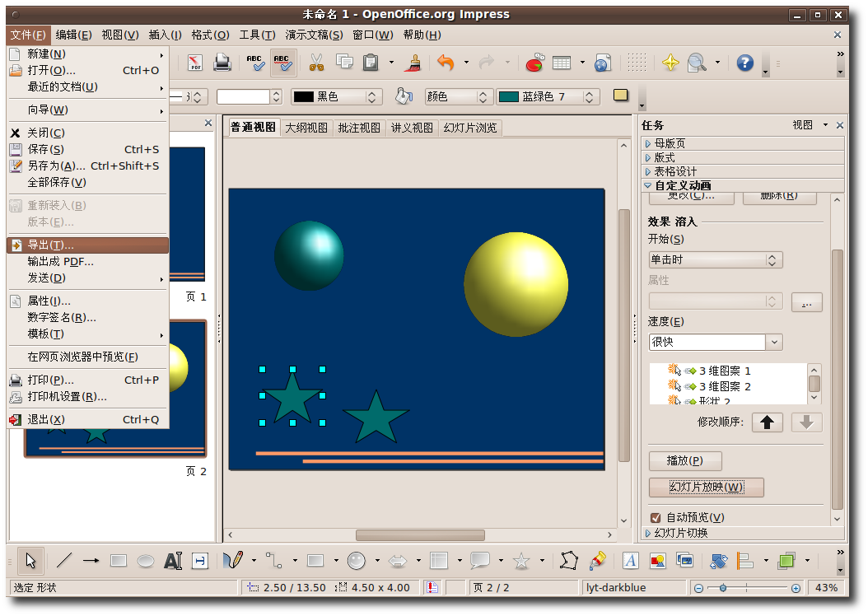The image size is (868, 616).
Task: Insert a table using Table icon
Action: [x=562, y=63]
